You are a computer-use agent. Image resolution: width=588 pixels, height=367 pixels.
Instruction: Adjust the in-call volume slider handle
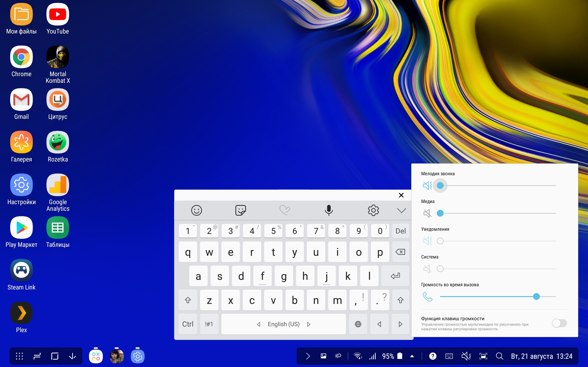(536, 296)
